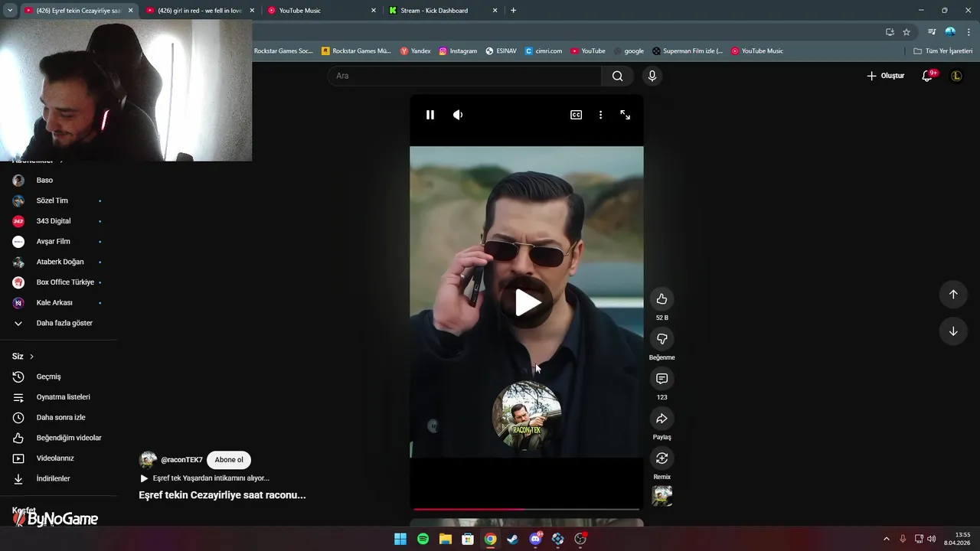This screenshot has width=980, height=551.
Task: Open a new browser tab
Action: [x=513, y=11]
